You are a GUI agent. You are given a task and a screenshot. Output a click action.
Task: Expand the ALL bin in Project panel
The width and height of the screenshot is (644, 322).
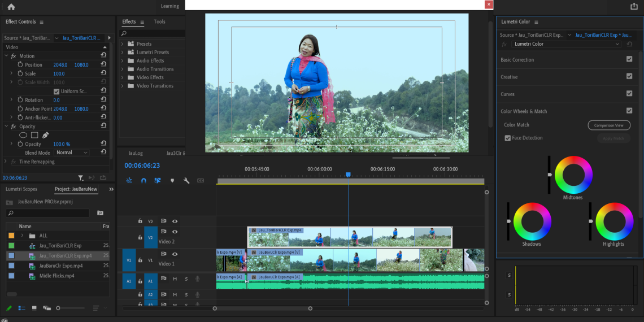(x=23, y=236)
